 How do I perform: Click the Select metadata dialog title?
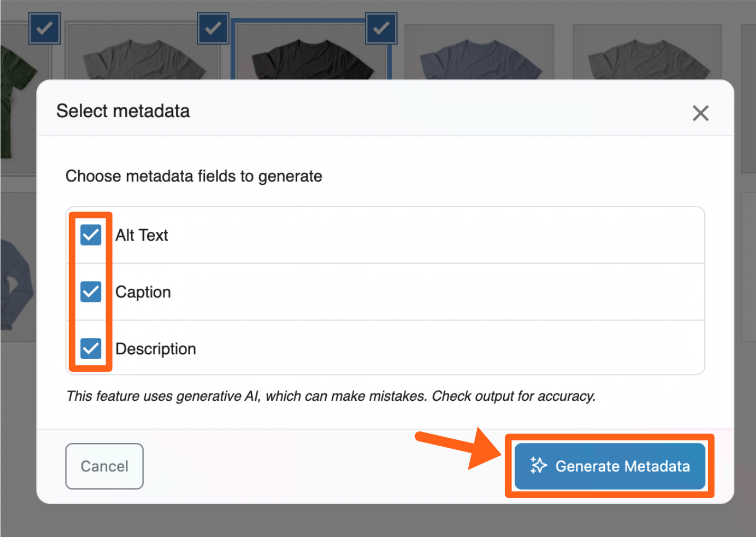click(x=123, y=111)
